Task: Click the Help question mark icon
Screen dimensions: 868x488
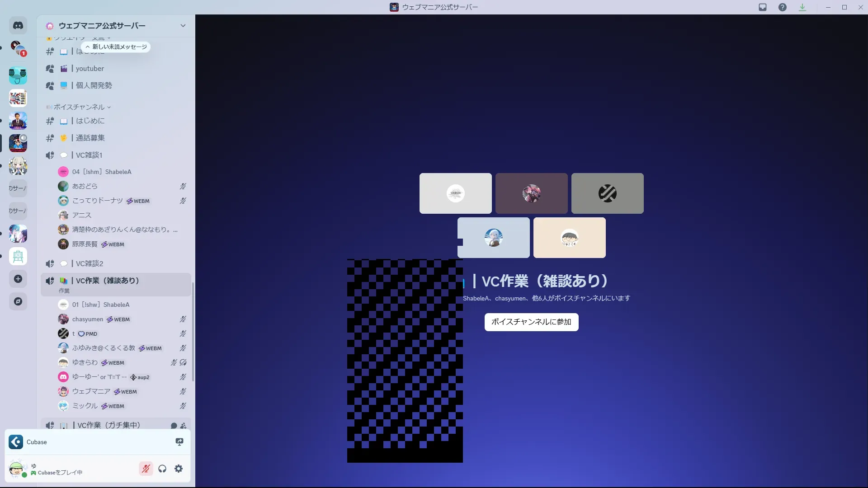Action: [783, 7]
